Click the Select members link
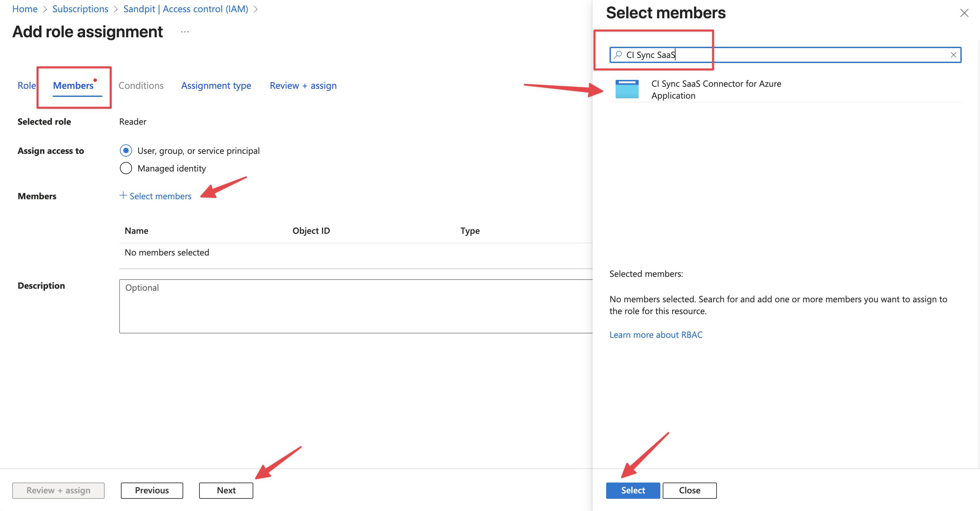980x511 pixels. [x=160, y=196]
